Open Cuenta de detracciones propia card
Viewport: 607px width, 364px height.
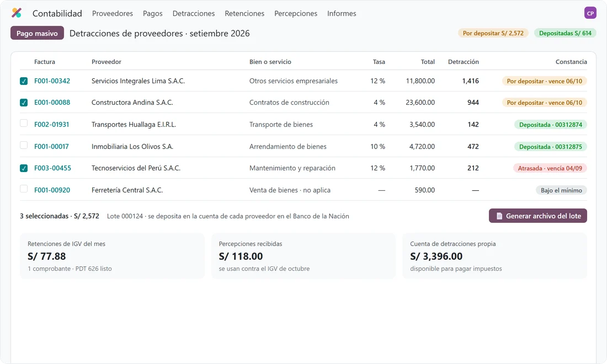tap(495, 256)
